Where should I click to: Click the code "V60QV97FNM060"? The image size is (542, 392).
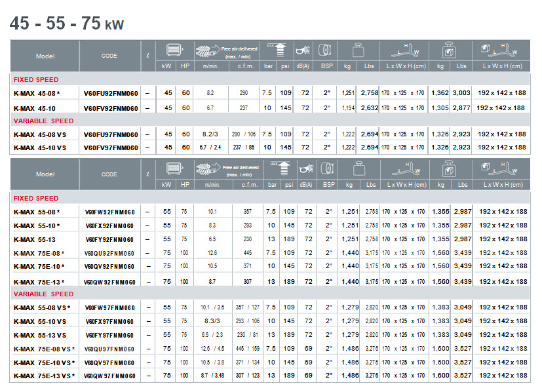pos(109,363)
